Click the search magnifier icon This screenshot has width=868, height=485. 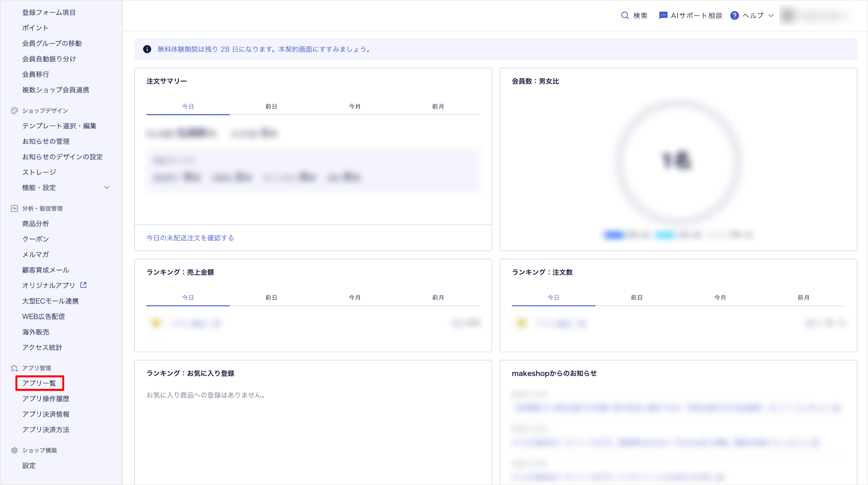[x=625, y=16]
